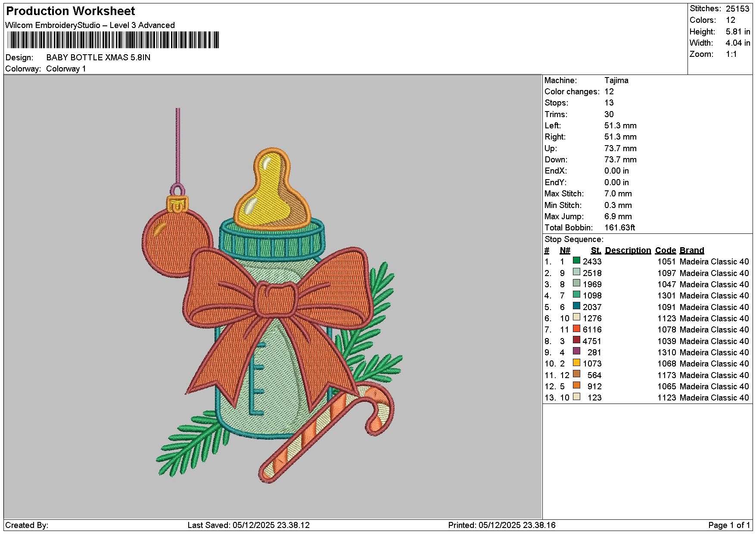Select the Machine value Tajima
This screenshot has height=534, width=756.
(616, 80)
